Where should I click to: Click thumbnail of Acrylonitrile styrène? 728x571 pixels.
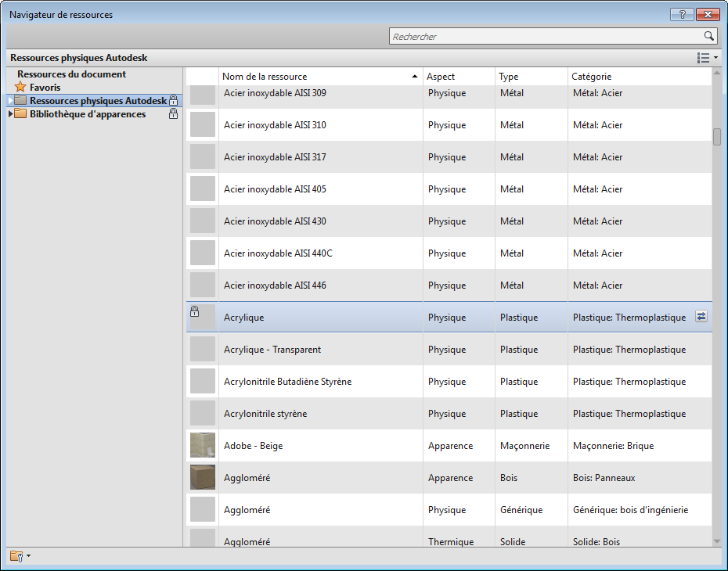click(x=203, y=413)
